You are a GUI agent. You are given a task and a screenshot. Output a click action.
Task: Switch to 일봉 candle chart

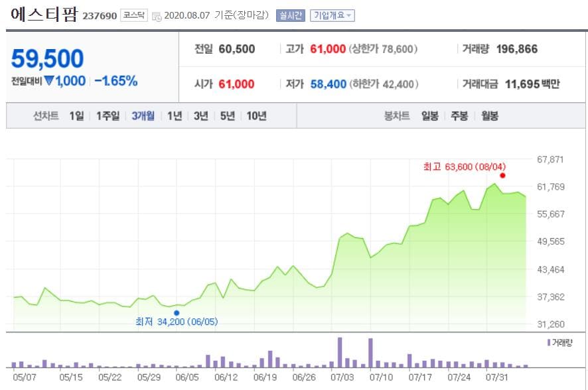pyautogui.click(x=430, y=116)
